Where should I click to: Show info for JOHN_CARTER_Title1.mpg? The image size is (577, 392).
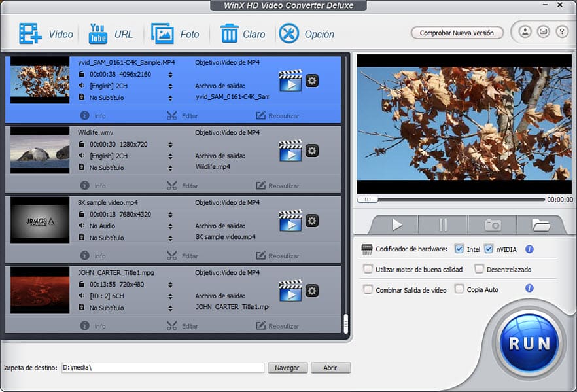93,326
